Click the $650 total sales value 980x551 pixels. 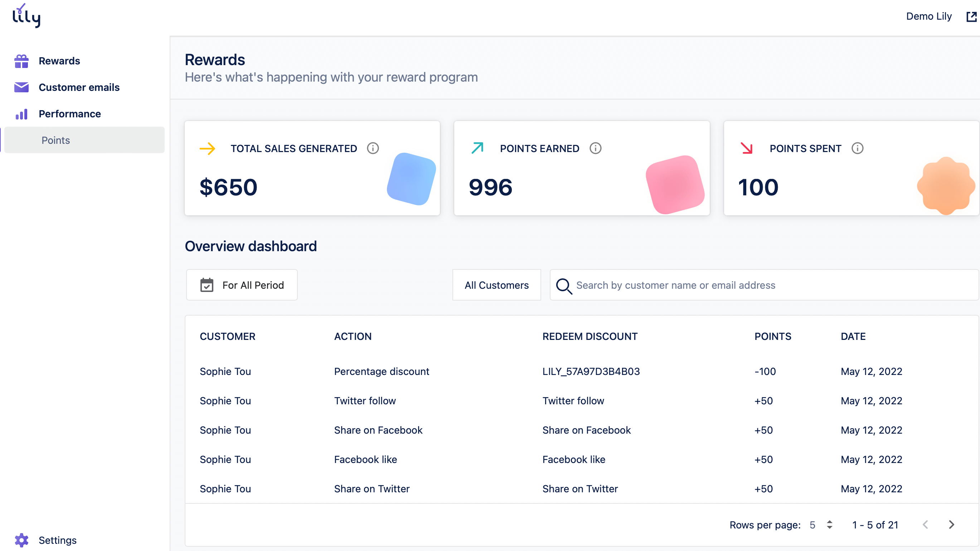[228, 187]
